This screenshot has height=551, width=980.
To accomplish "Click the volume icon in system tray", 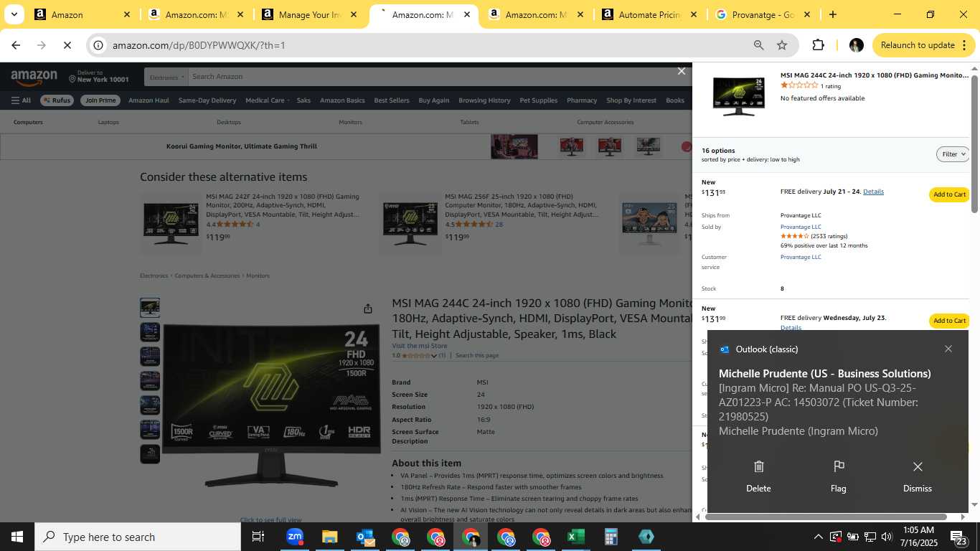I will pos(887,537).
